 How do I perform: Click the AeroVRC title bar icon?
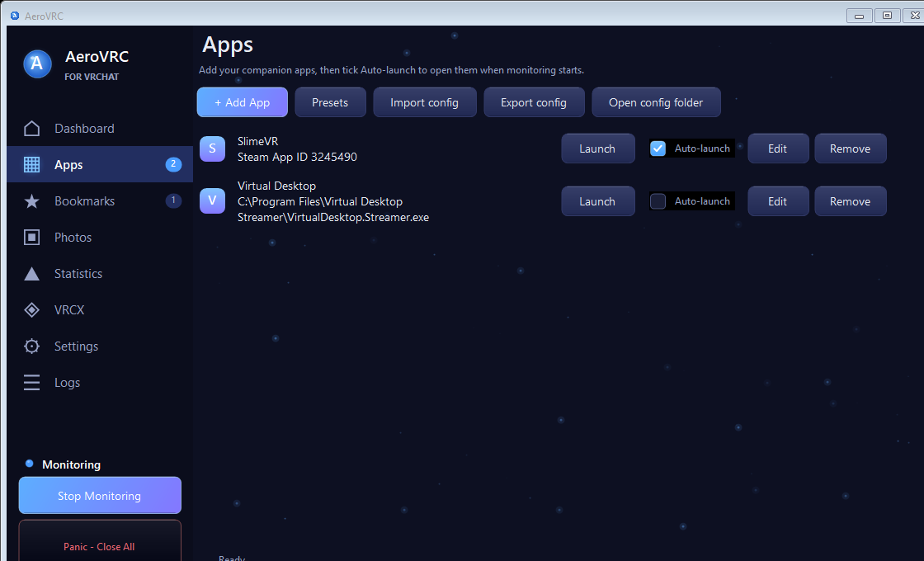pyautogui.click(x=15, y=16)
